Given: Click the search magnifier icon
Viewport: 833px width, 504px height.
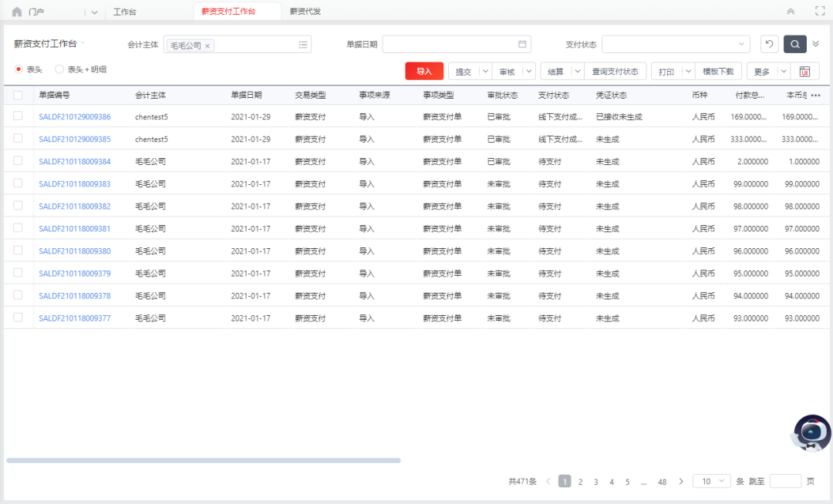Looking at the screenshot, I should 794,44.
